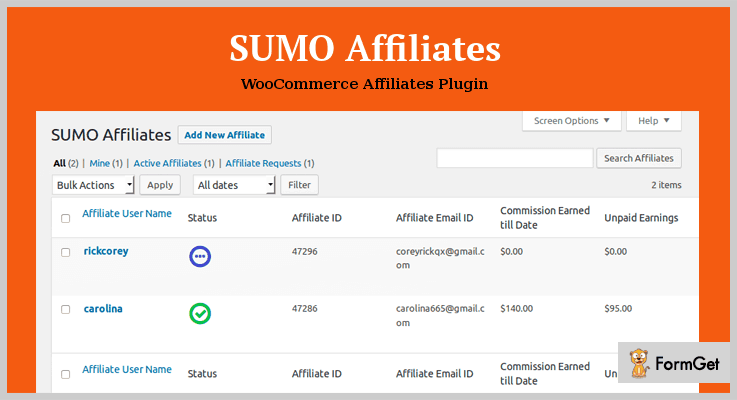Click the pending status icon for rickcorey
This screenshot has height=400, width=737.
(200, 257)
